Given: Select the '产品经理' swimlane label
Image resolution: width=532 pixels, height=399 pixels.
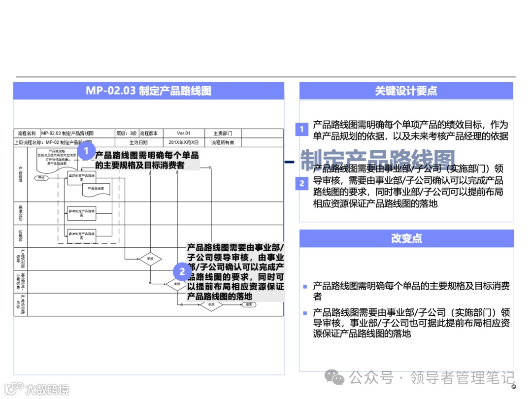Looking at the screenshot, I should 20,174.
